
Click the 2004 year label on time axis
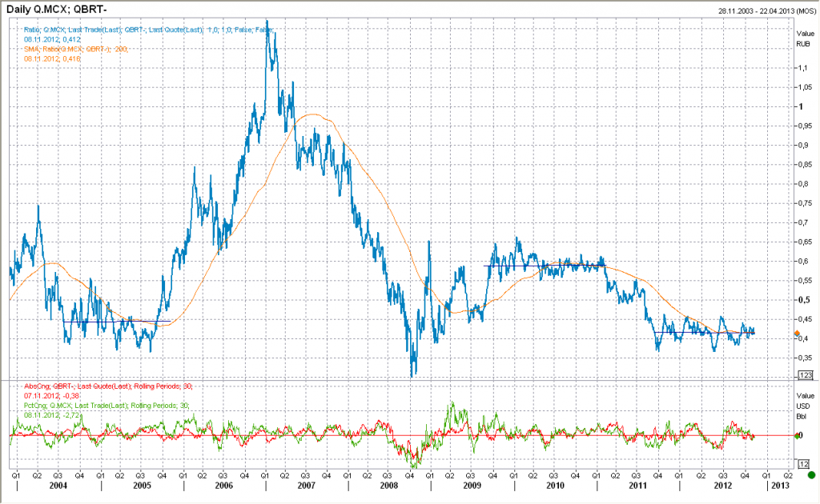57,486
